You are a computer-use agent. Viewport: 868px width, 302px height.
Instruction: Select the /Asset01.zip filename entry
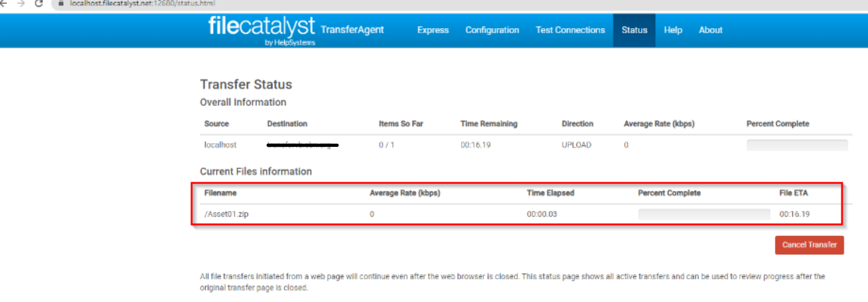[x=226, y=214]
